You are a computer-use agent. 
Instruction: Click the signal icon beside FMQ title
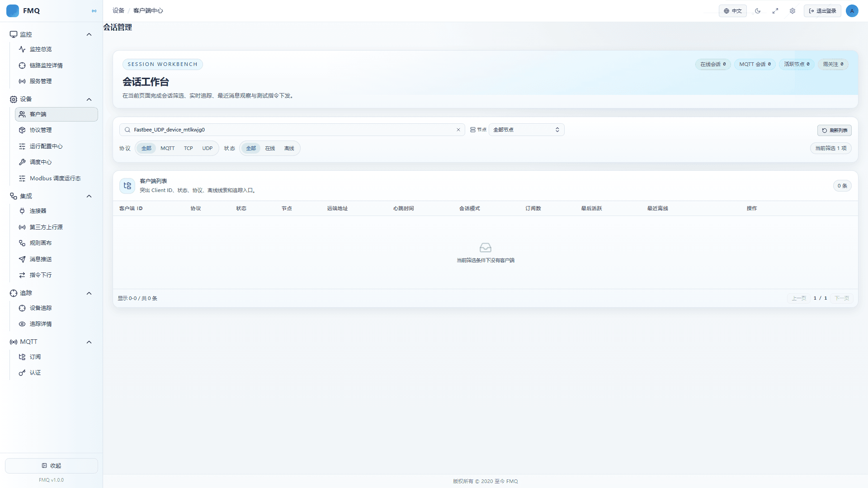pyautogui.click(x=94, y=11)
